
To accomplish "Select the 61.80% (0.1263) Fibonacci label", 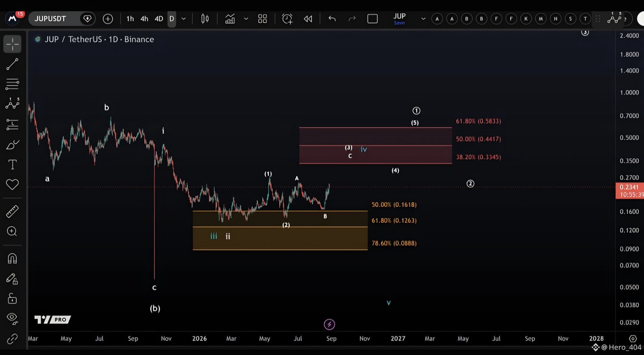I will (x=394, y=220).
